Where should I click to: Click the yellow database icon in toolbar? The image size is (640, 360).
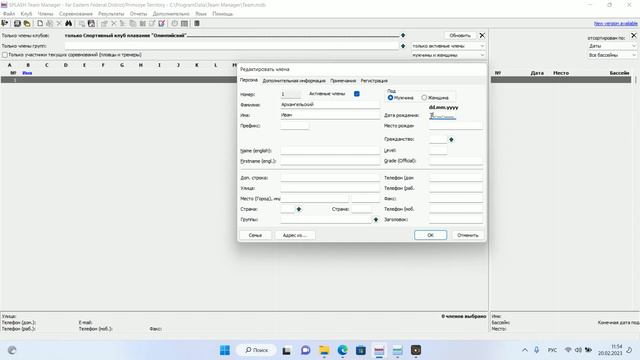(x=27, y=23)
